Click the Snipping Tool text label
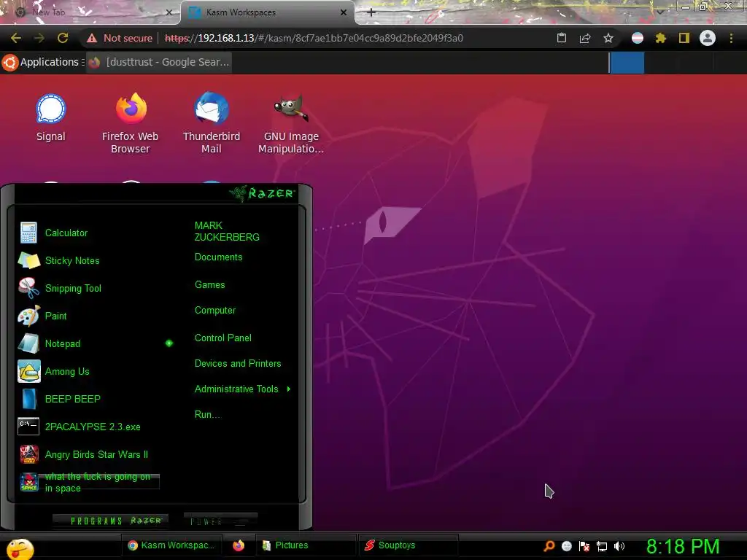This screenshot has width=747, height=560. [73, 288]
